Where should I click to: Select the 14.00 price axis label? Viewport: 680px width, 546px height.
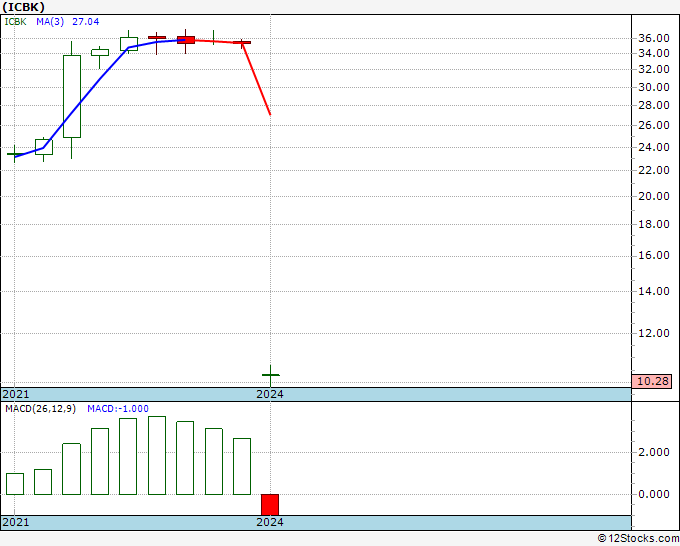click(x=654, y=291)
